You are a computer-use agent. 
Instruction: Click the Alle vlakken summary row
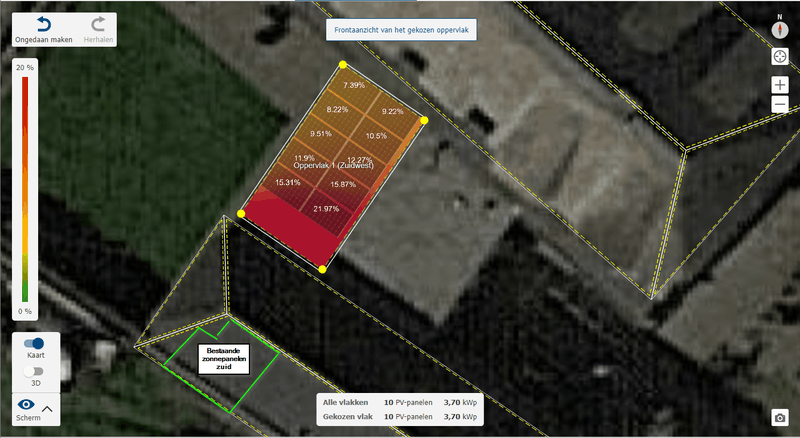tap(399, 402)
